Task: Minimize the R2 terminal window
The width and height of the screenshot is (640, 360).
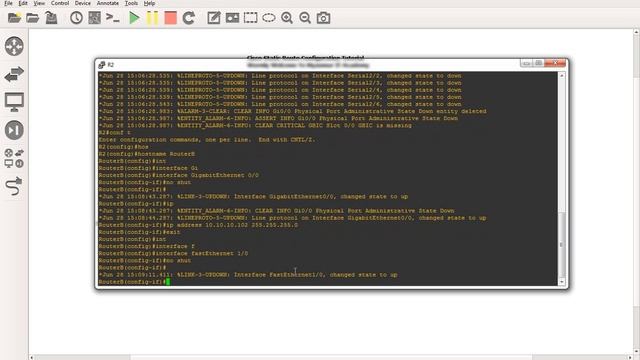Action: [526, 63]
